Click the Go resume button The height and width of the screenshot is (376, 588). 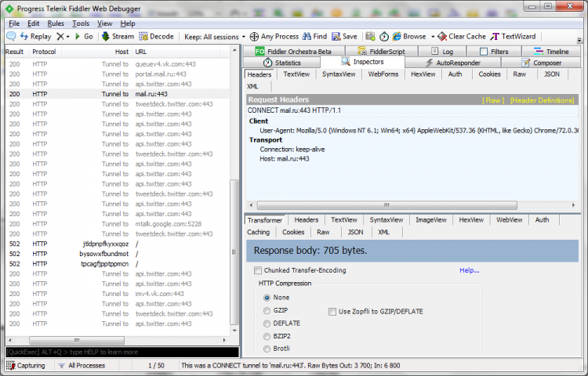(84, 36)
